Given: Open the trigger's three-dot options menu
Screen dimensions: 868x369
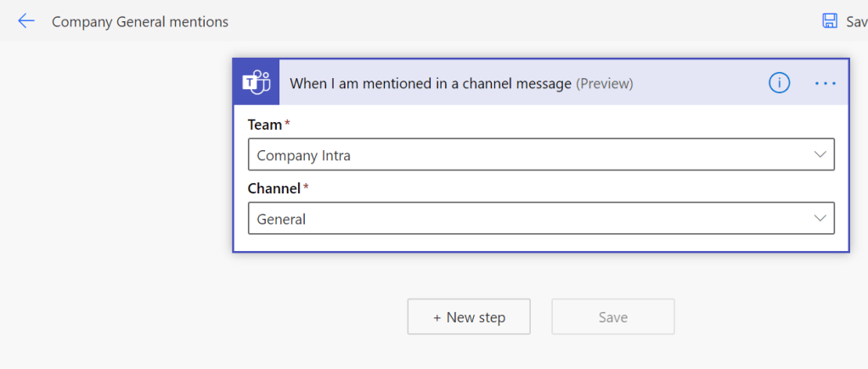Looking at the screenshot, I should click(825, 83).
